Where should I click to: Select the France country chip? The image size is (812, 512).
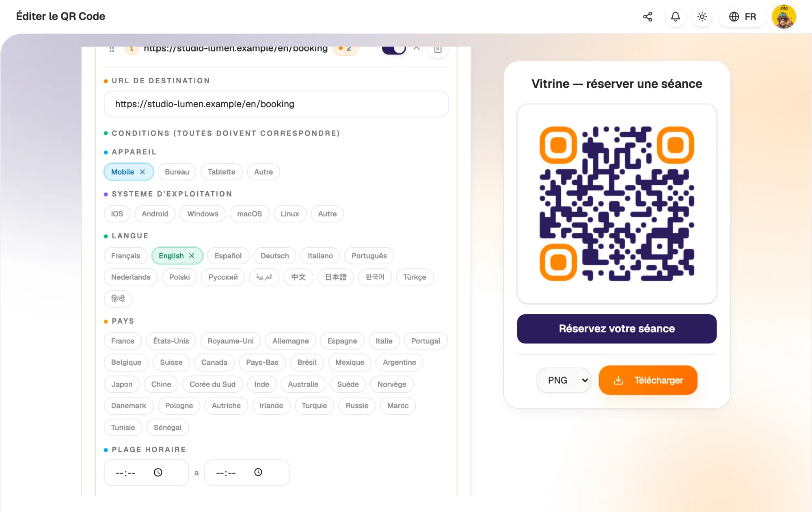click(x=123, y=341)
